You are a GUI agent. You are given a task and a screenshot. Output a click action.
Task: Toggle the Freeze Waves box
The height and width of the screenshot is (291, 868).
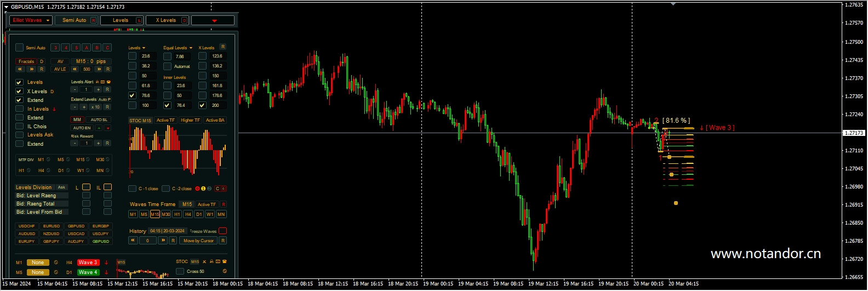click(x=222, y=231)
